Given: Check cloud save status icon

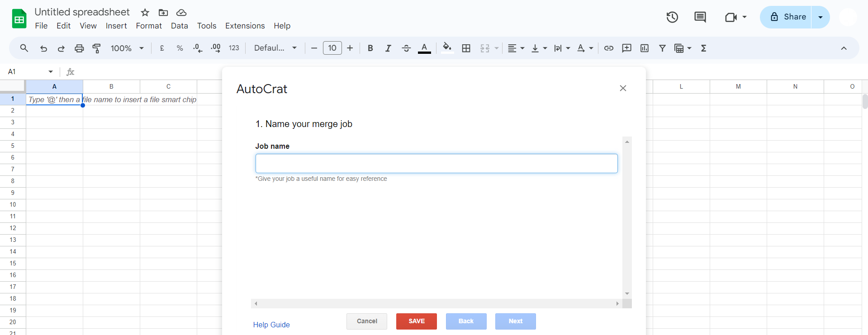Looking at the screenshot, I should click(x=181, y=13).
